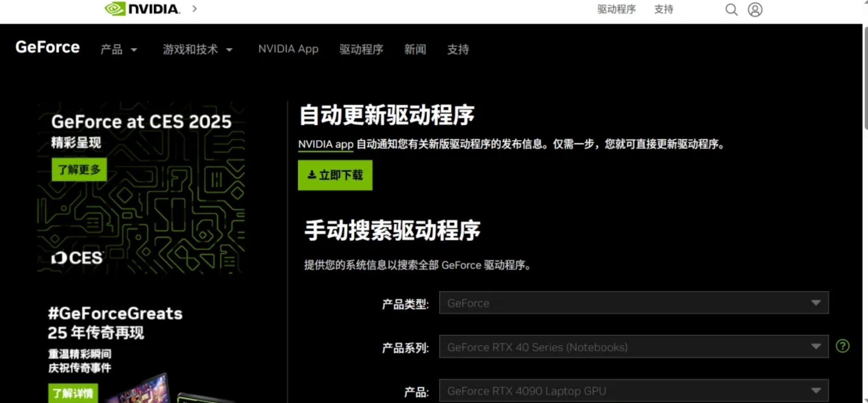This screenshot has height=403, width=868.
Task: Open the 产品 dropdown showing RTX 4090 Laptop GPU
Action: 633,391
